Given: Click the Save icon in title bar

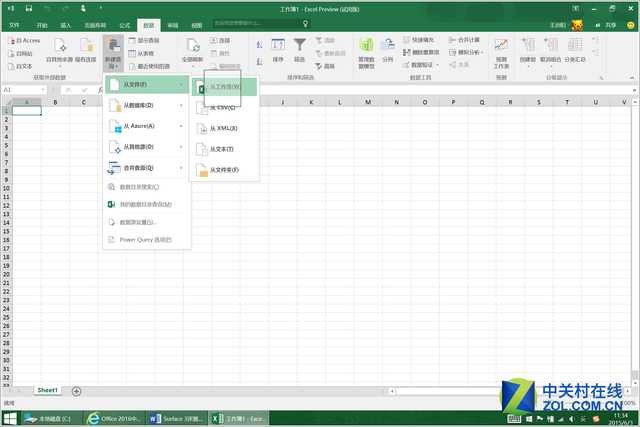Looking at the screenshot, I should click(x=29, y=9).
